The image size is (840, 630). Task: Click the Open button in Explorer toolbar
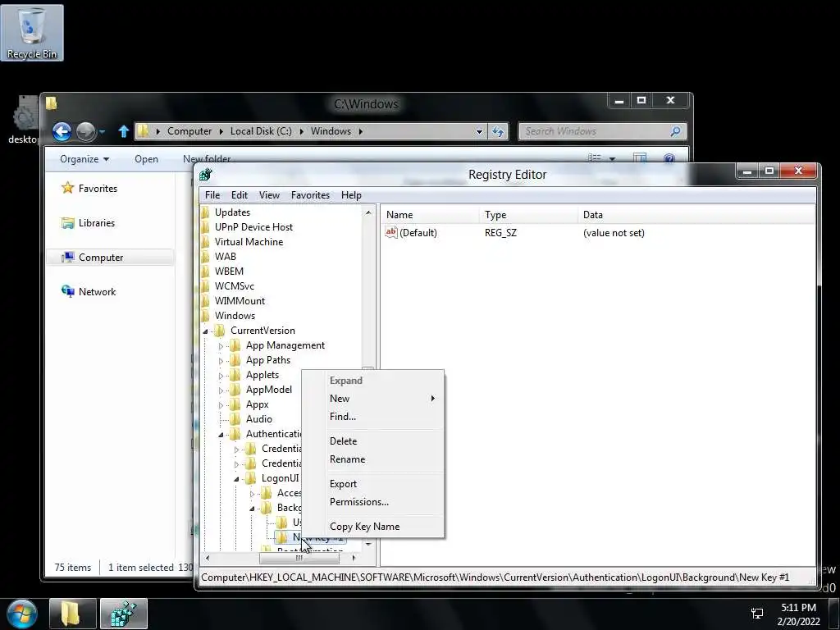146,159
